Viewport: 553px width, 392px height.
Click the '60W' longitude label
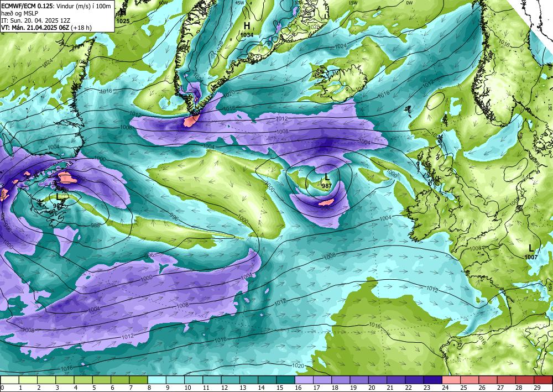coord(163,3)
